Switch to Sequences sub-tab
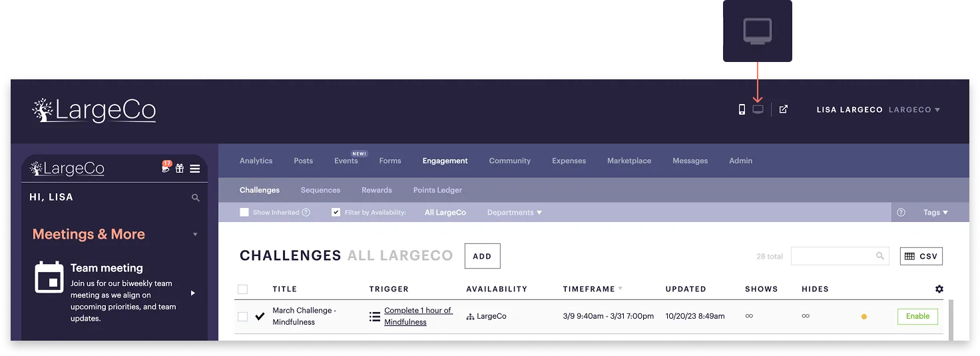The width and height of the screenshot is (980, 356). point(320,190)
